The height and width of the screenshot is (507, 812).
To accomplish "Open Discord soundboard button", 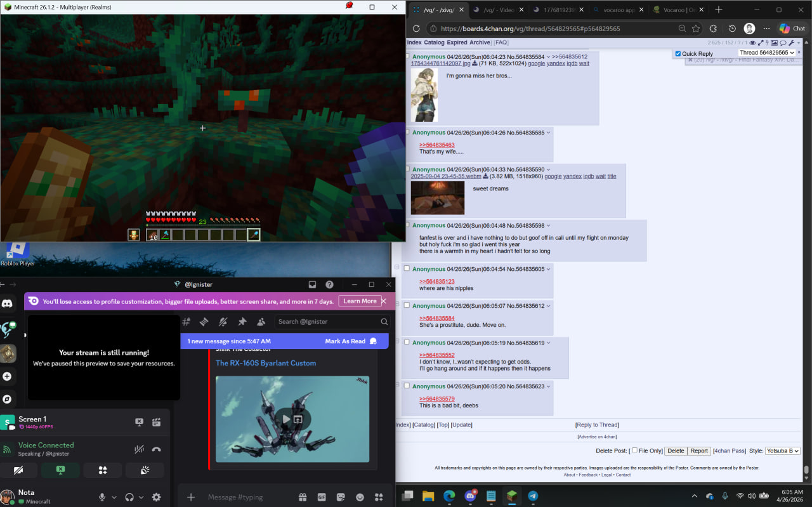I will click(145, 470).
